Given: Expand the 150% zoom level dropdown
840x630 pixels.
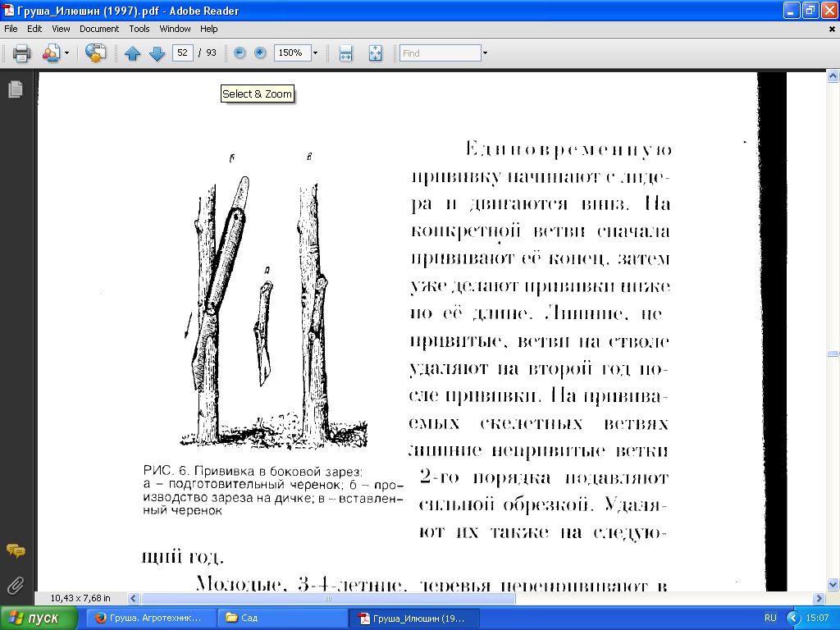Looking at the screenshot, I should click(x=315, y=53).
